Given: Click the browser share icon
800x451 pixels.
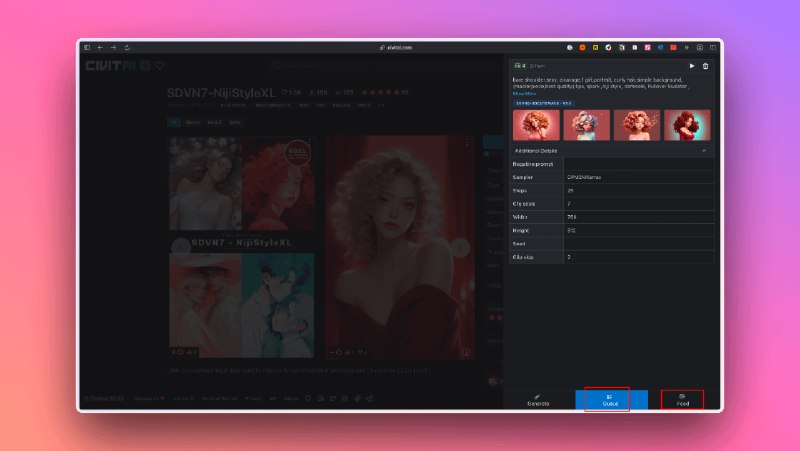Looking at the screenshot, I should (128, 47).
